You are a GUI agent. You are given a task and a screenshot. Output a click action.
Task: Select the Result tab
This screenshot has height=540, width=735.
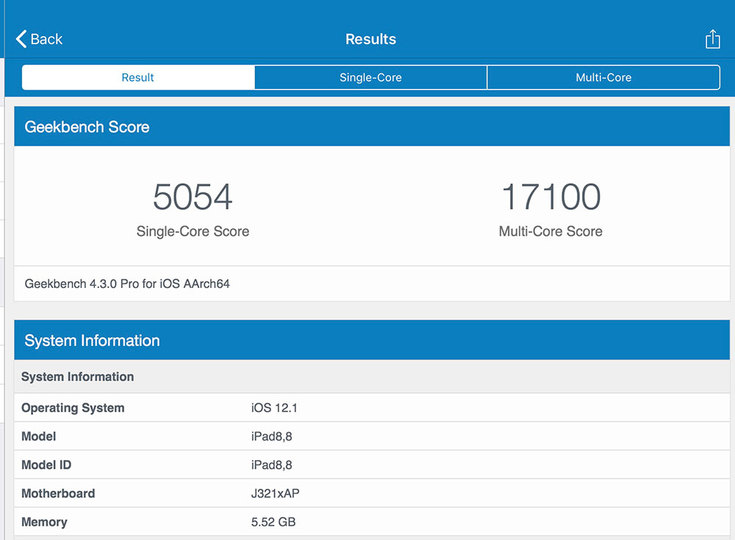tap(138, 77)
